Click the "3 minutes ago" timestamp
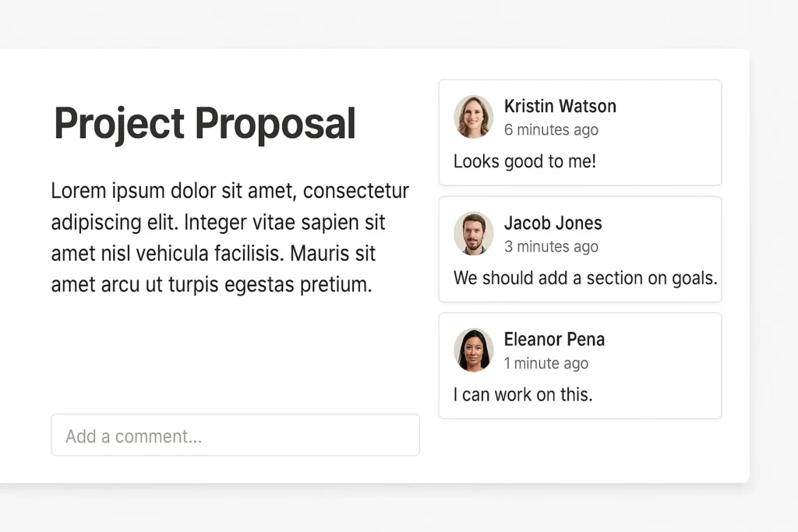The image size is (798, 532). 551,247
